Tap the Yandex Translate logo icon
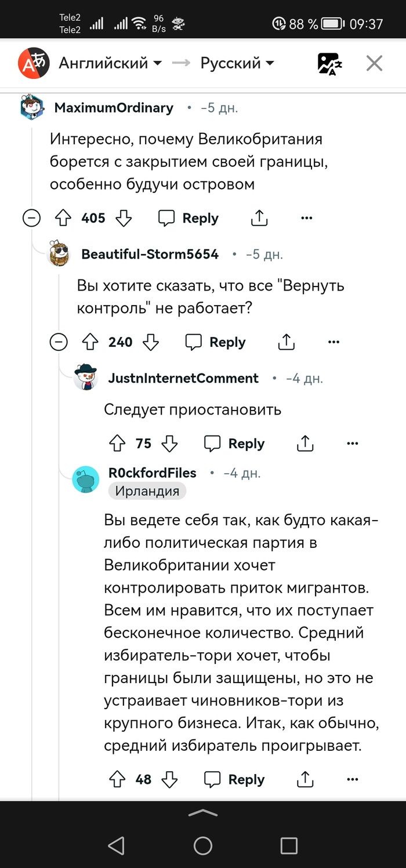Viewport: 406px width, 868px height. [32, 63]
